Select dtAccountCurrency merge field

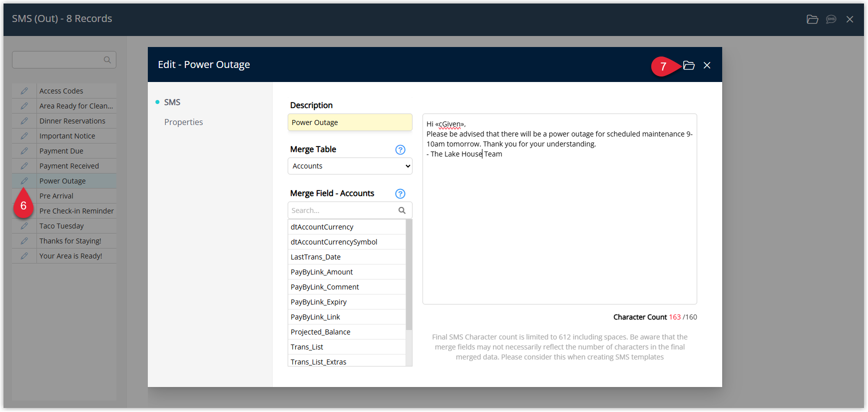pos(347,227)
